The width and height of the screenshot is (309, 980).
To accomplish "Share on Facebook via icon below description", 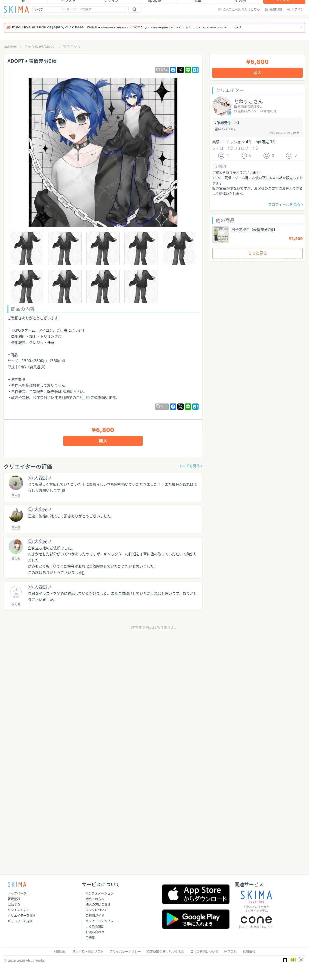I will click(173, 407).
